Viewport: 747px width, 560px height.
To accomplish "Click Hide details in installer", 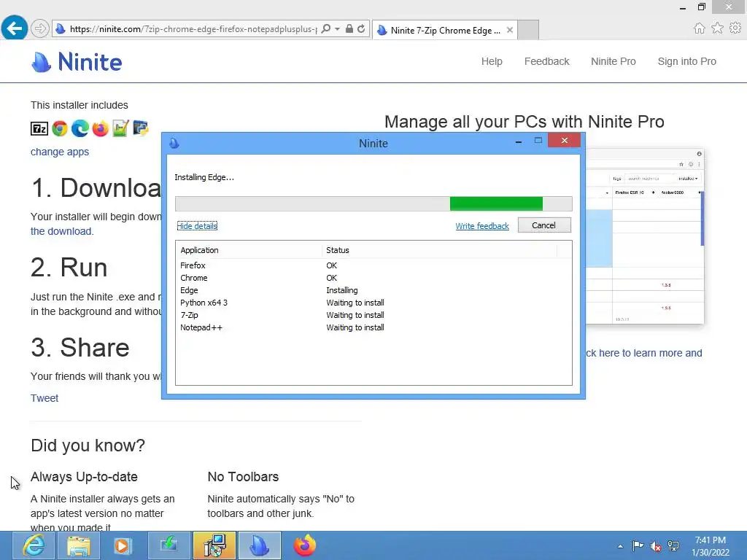I will click(x=197, y=226).
